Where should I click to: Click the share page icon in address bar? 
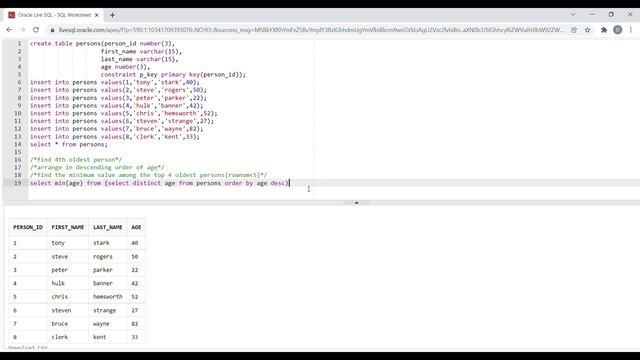click(574, 30)
